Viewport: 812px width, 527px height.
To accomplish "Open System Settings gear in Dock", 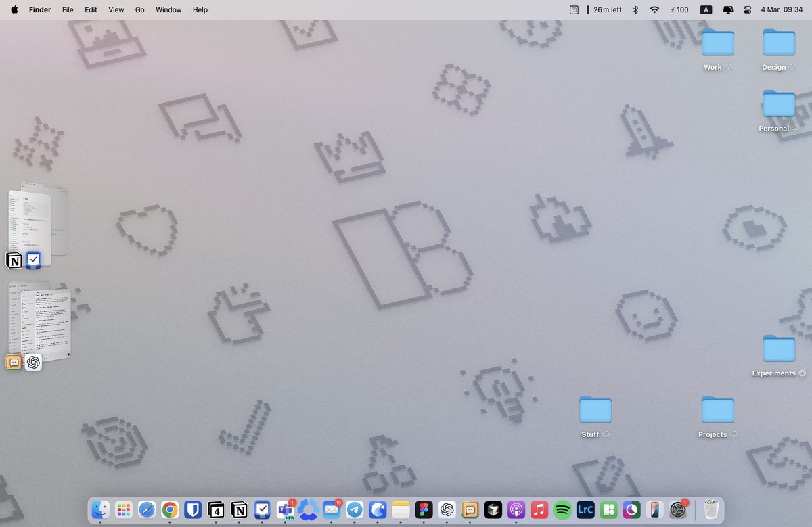I will (x=678, y=509).
